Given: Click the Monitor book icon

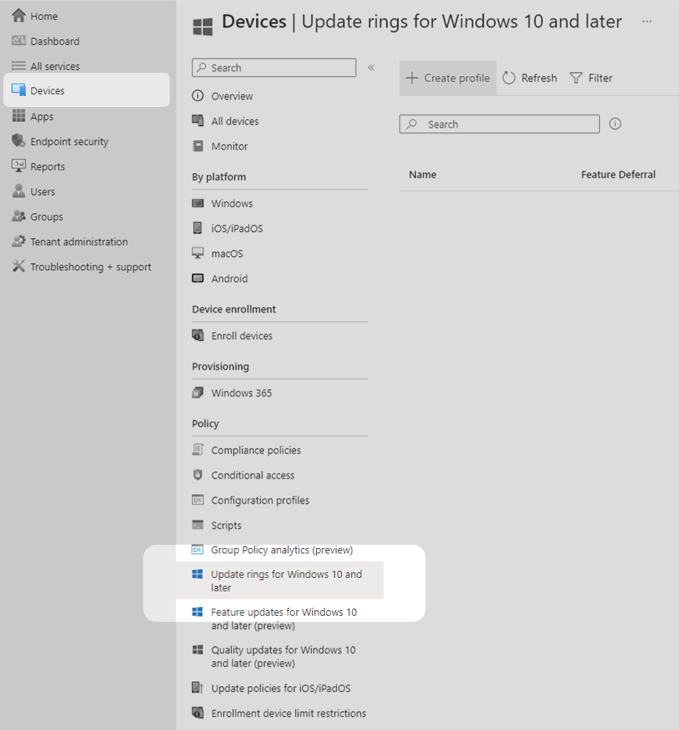Looking at the screenshot, I should [x=198, y=146].
